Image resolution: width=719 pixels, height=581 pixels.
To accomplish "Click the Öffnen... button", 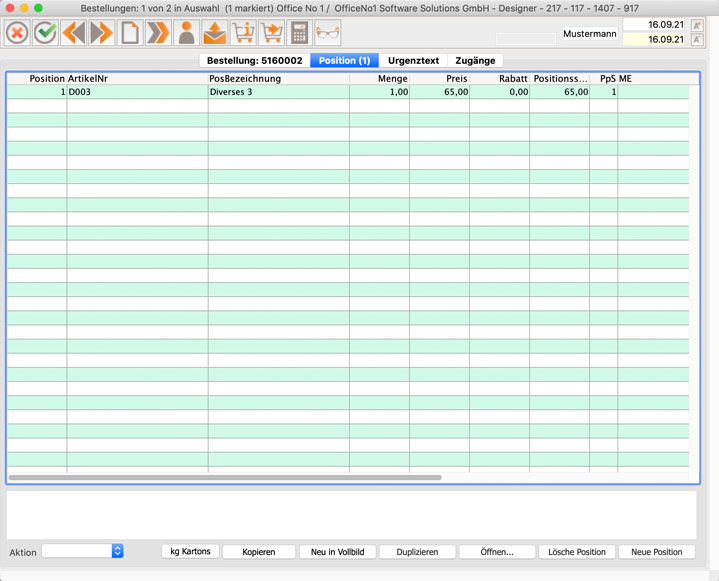I will click(x=497, y=552).
